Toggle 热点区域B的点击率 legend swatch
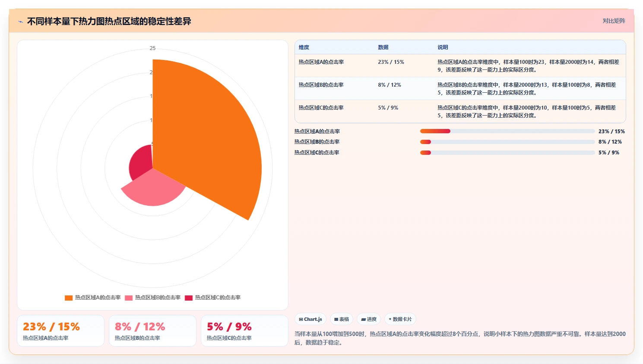 (x=129, y=298)
